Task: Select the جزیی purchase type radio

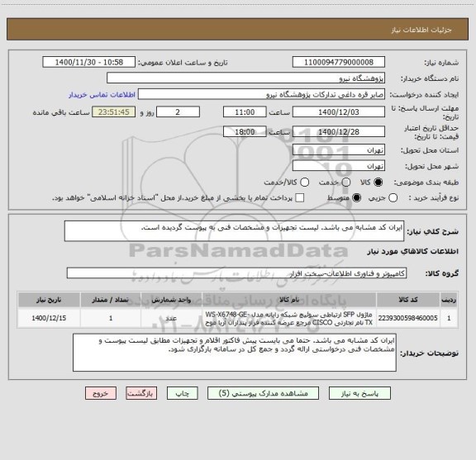Action: (x=393, y=198)
